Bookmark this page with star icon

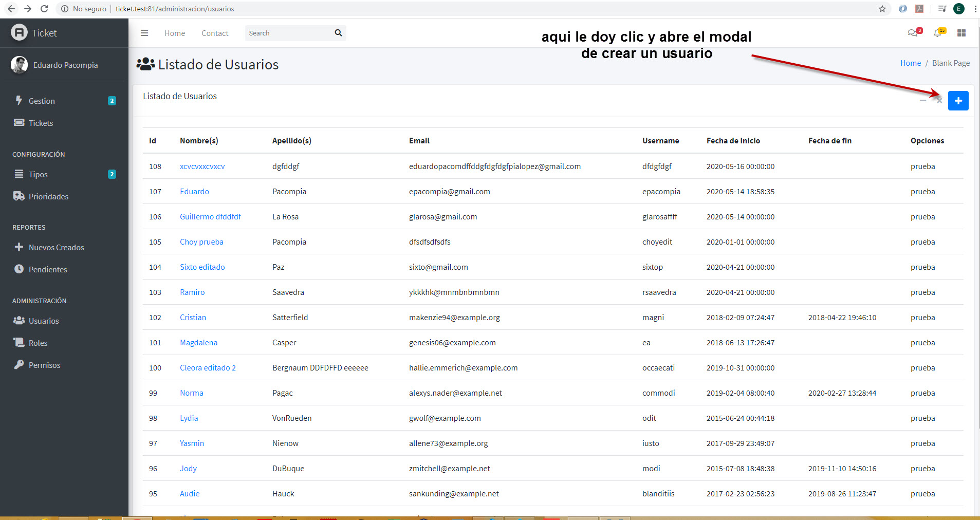point(882,9)
